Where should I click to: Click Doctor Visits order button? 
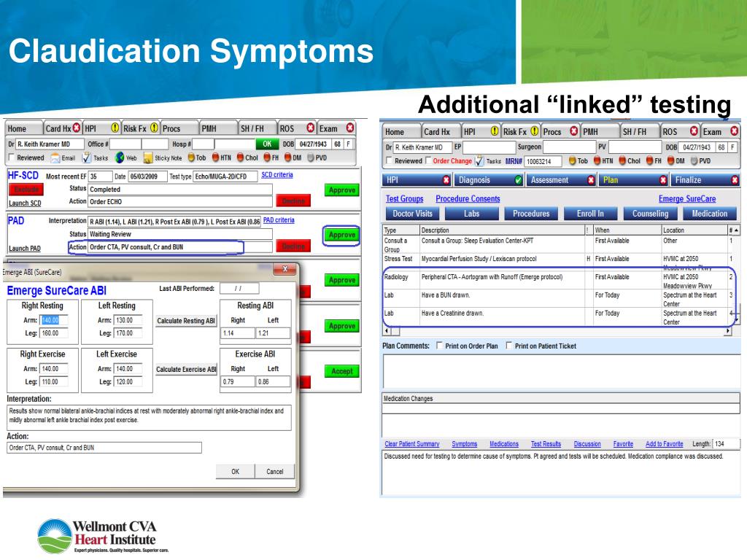pos(413,214)
